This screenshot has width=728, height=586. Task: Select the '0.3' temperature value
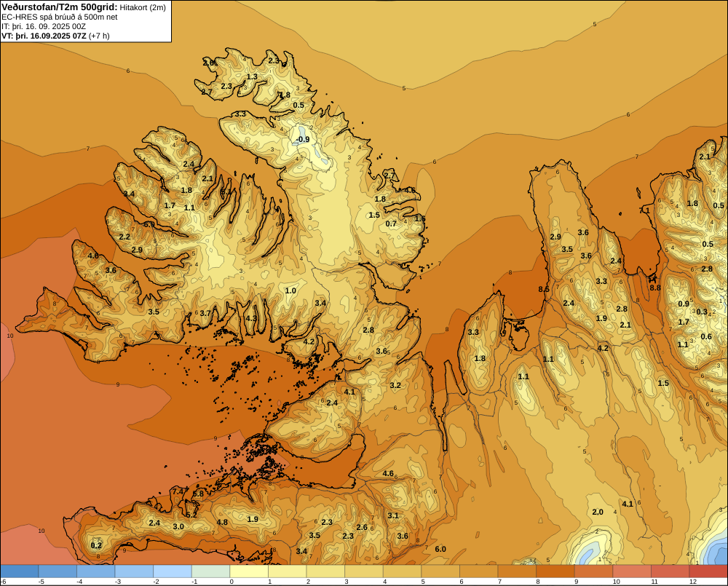pos(702,312)
